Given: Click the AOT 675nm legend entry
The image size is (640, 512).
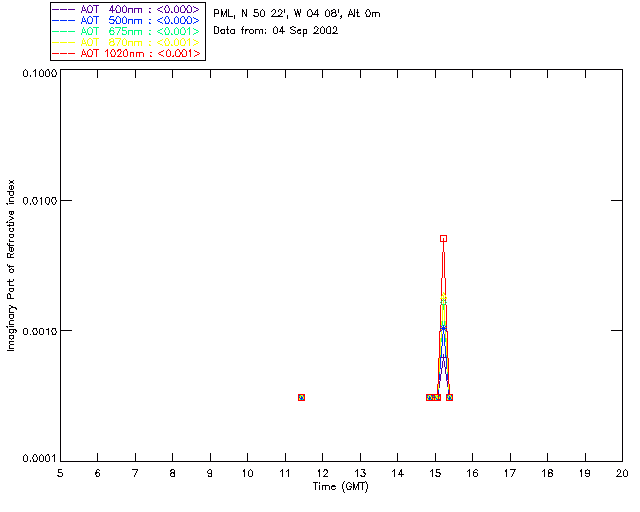Looking at the screenshot, I should click(x=126, y=31).
